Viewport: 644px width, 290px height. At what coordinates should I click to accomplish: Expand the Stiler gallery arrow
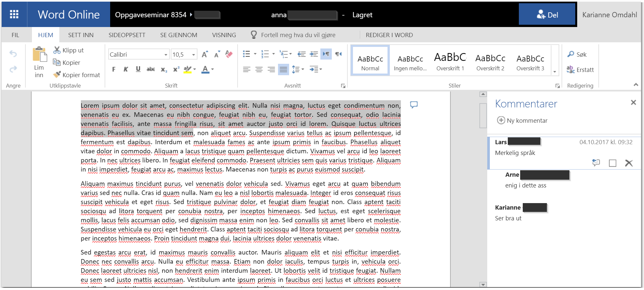point(555,72)
